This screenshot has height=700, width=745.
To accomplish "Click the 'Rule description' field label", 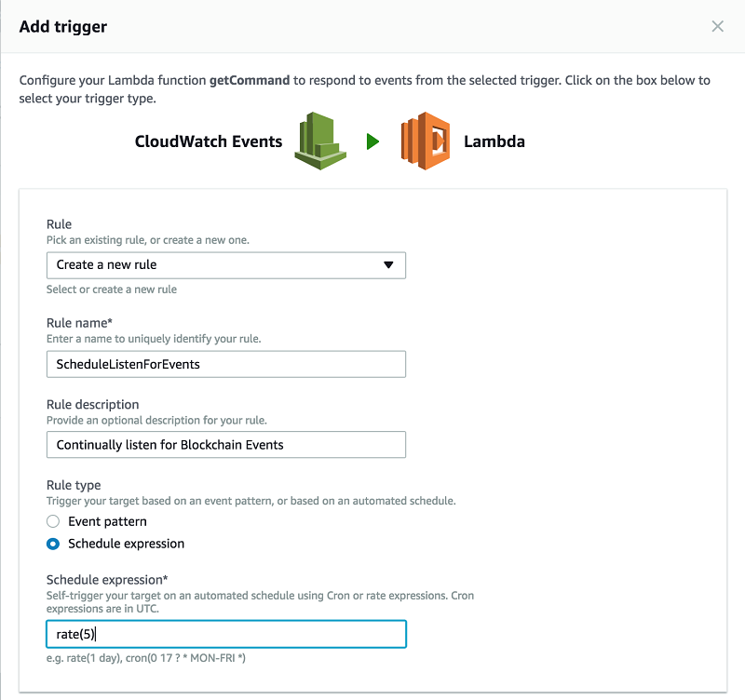I will (x=92, y=405).
